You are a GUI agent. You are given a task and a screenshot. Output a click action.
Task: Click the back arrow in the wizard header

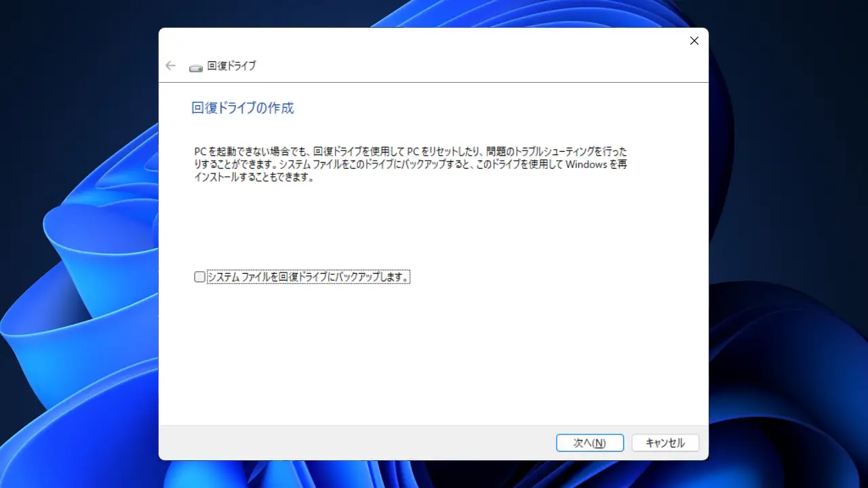[170, 66]
